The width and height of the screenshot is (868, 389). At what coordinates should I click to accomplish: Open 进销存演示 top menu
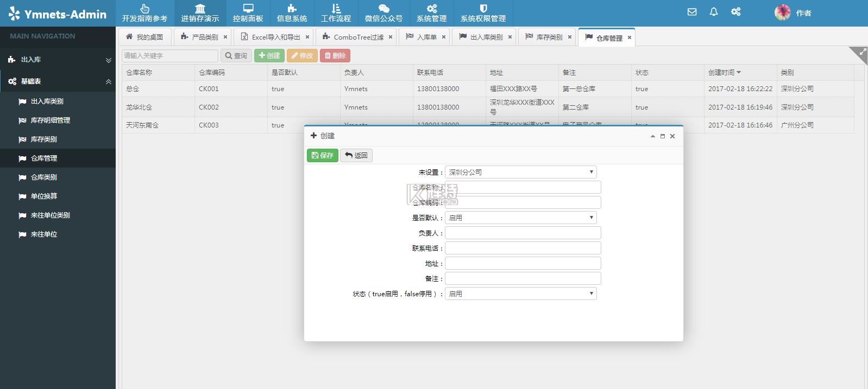coord(200,13)
